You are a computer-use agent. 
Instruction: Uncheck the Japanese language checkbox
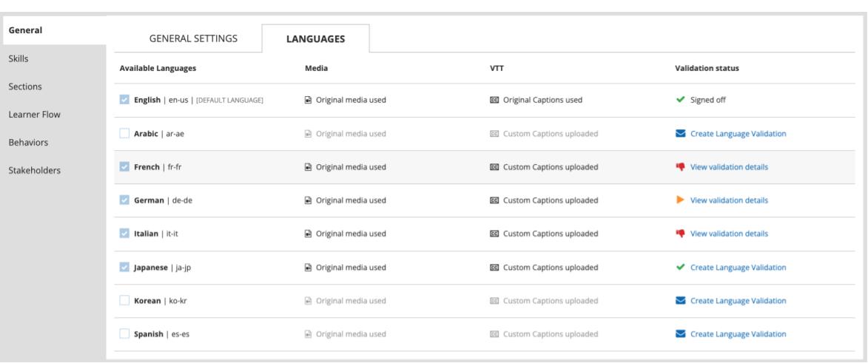(x=124, y=267)
